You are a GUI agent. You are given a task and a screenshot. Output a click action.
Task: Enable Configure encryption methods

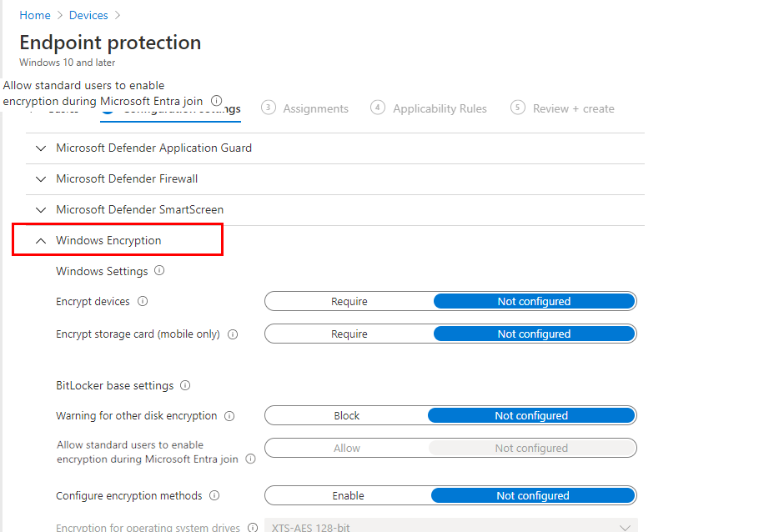click(349, 495)
